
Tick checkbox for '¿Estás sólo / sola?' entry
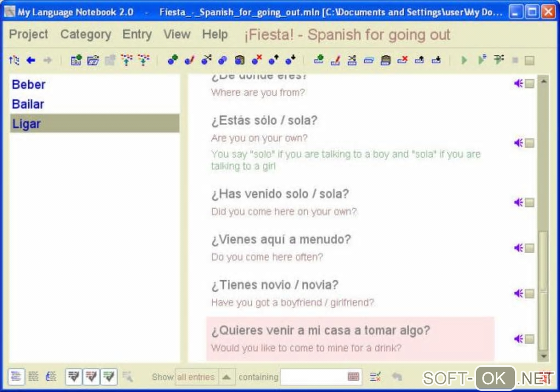coord(530,143)
